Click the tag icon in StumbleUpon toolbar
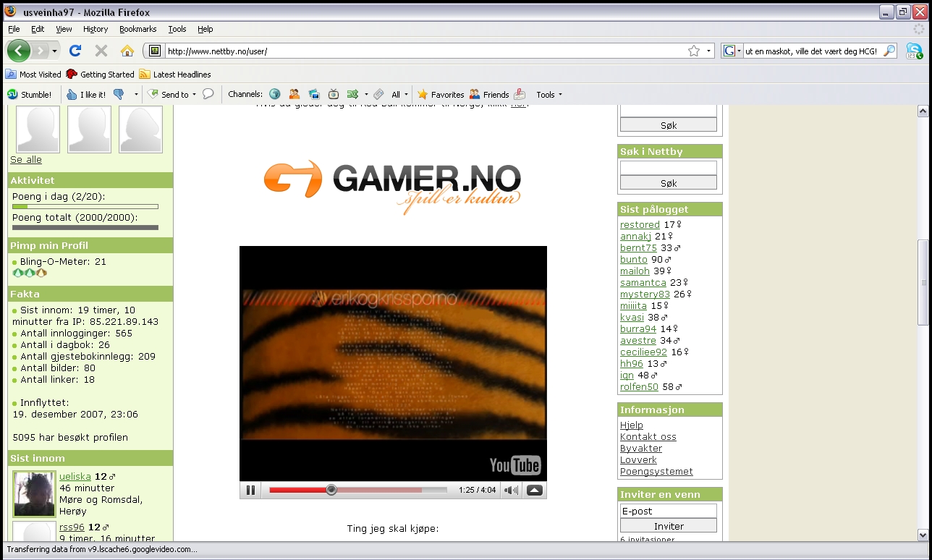 click(378, 95)
